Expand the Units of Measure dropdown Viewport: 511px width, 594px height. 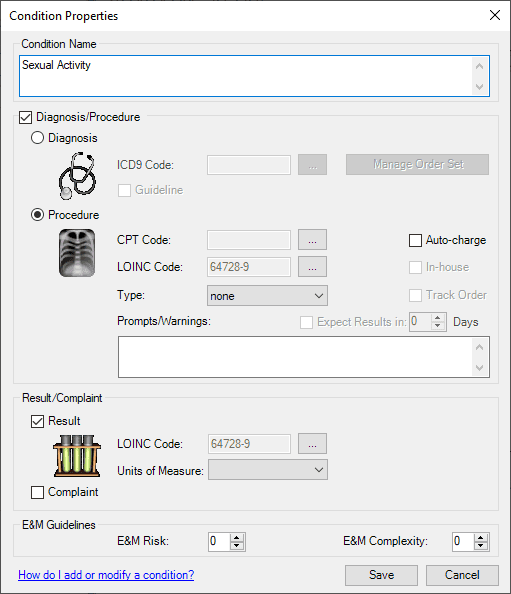[267, 470]
